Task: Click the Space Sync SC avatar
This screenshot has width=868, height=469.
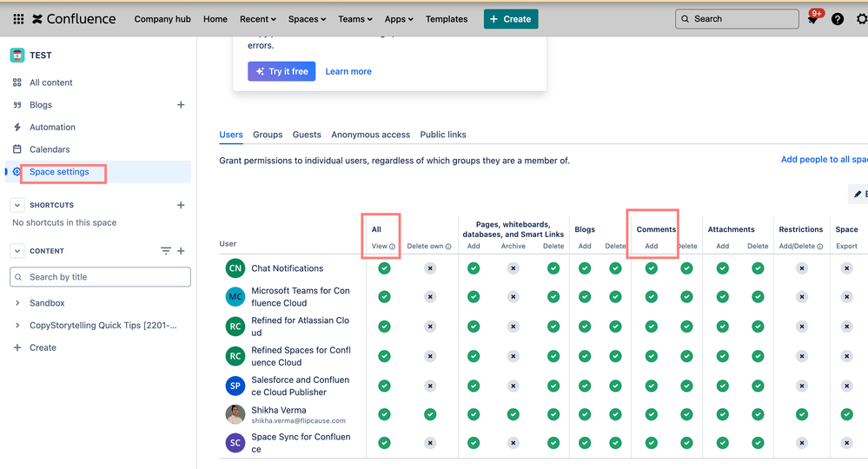Action: point(235,442)
